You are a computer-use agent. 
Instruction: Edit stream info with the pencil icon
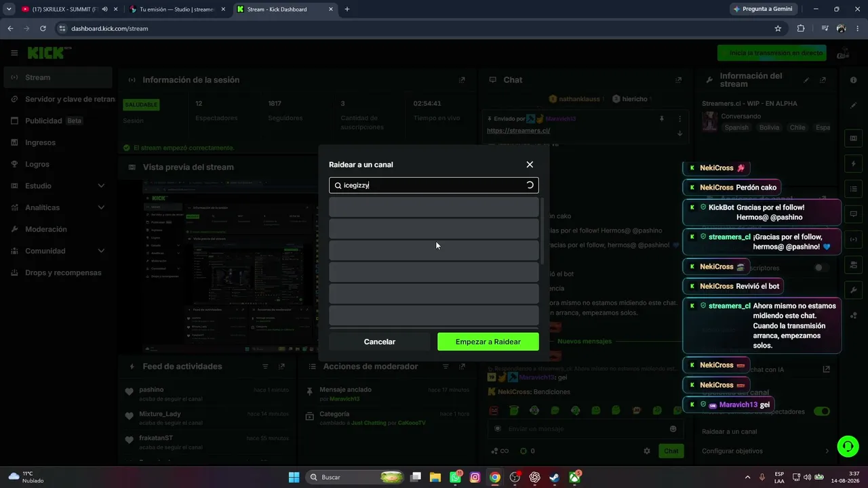click(x=807, y=80)
